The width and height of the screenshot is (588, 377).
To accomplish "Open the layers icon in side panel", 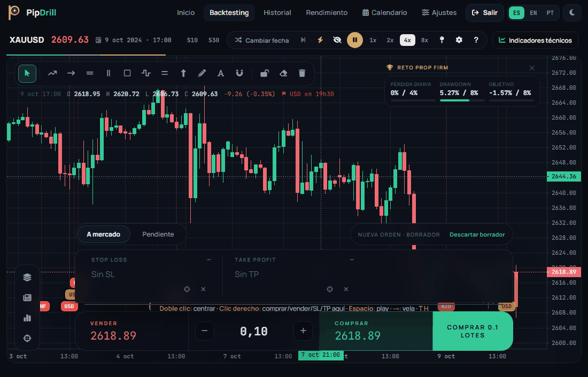I will point(27,277).
